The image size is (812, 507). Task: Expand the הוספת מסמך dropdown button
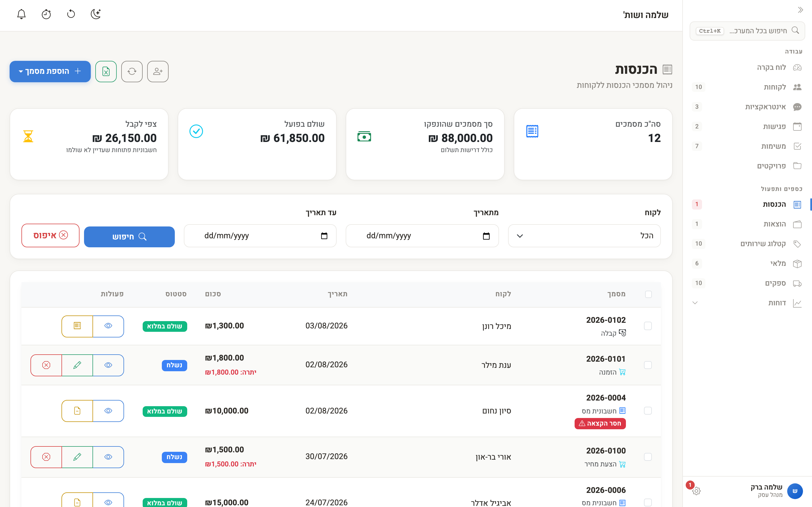pyautogui.click(x=50, y=71)
